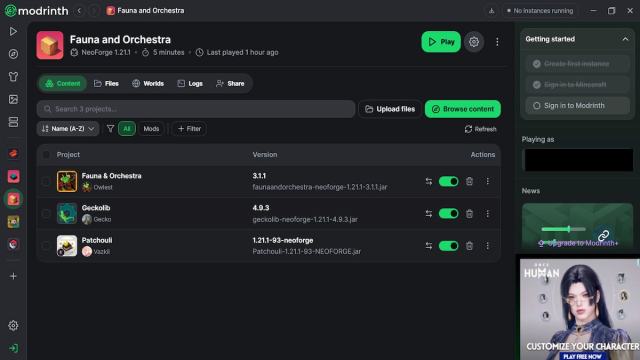Check the Geckolib row checkbox
Viewport: 640px width, 360px height.
[x=46, y=213]
